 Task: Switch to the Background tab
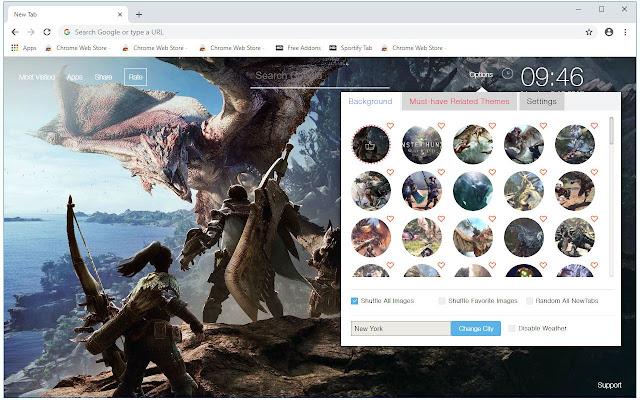click(370, 101)
